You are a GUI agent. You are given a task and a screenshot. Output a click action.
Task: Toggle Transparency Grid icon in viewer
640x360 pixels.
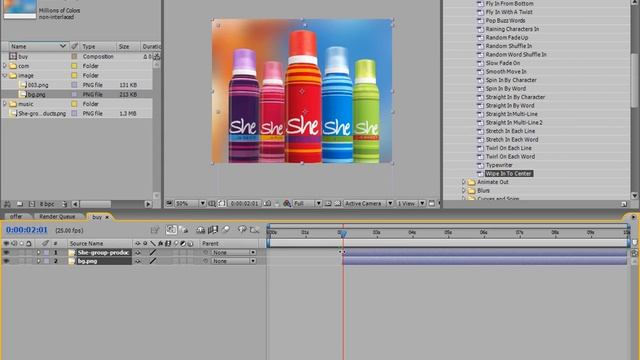pos(338,203)
